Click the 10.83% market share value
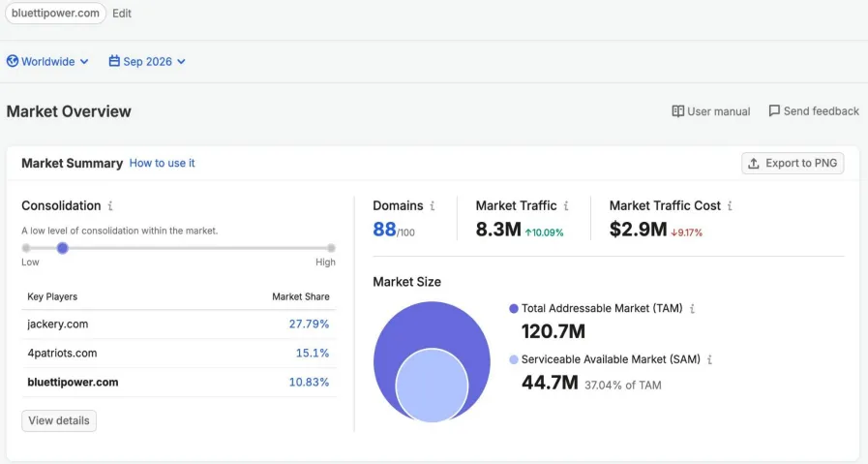The image size is (868, 464). [x=309, y=382]
